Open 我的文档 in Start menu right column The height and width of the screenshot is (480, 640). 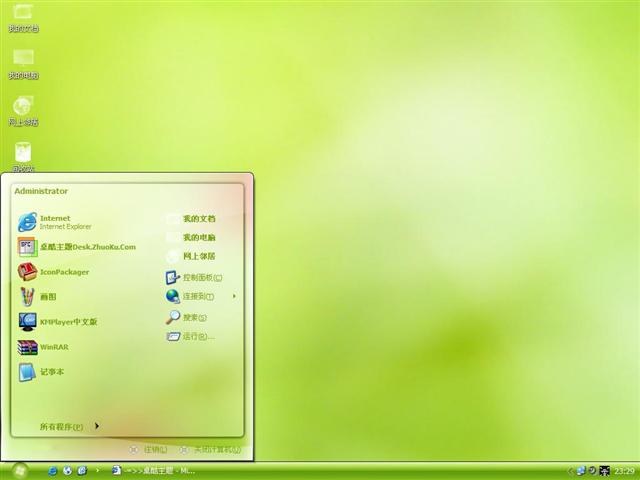pyautogui.click(x=191, y=219)
